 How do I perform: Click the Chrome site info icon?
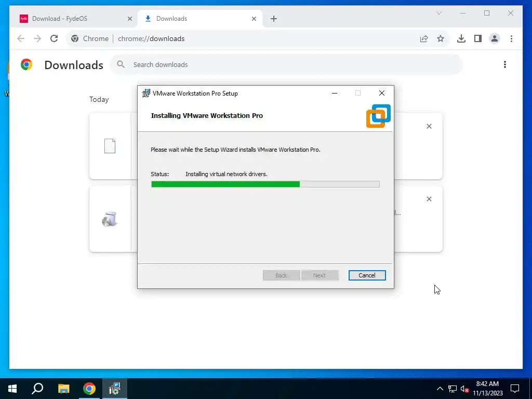coord(75,38)
